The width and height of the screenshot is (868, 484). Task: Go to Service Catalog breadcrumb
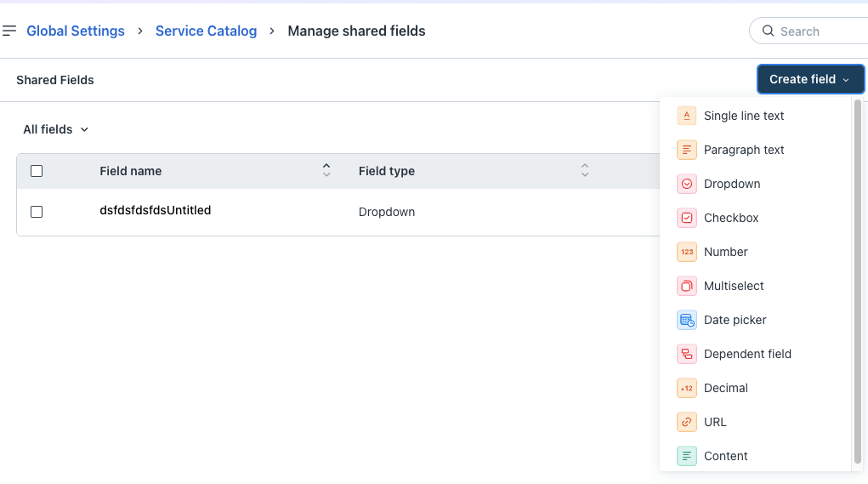206,31
